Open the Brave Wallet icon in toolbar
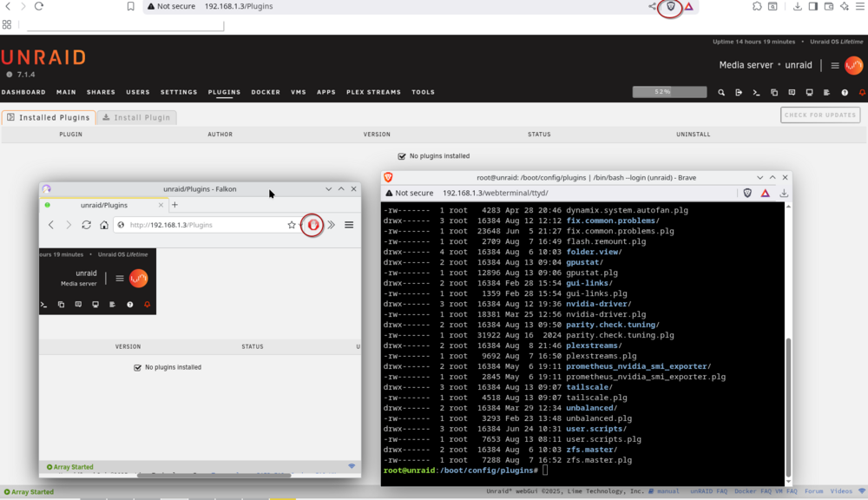 [x=829, y=7]
